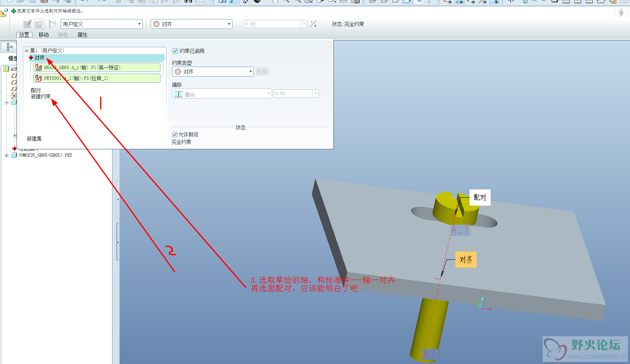This screenshot has width=630, height=364.
Task: Select the first datum plane icon in model tree
Action: point(14,76)
